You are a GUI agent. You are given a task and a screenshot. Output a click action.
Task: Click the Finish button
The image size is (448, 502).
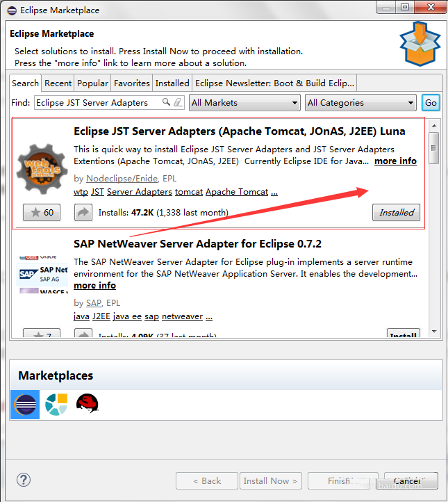pyautogui.click(x=343, y=481)
